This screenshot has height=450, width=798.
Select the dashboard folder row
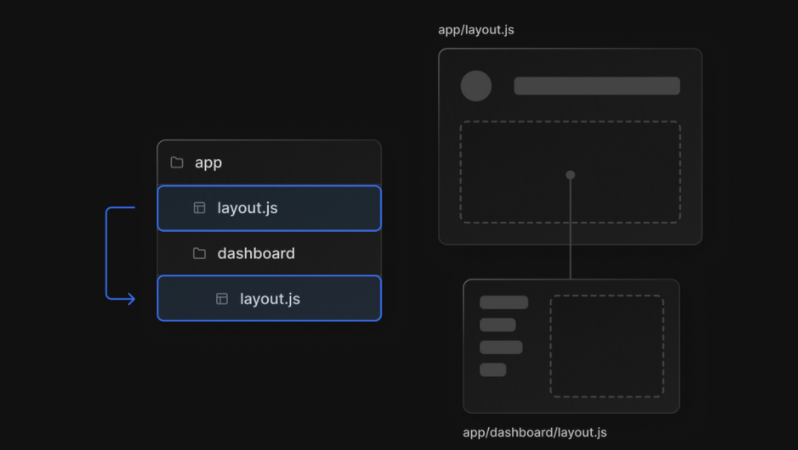click(269, 254)
